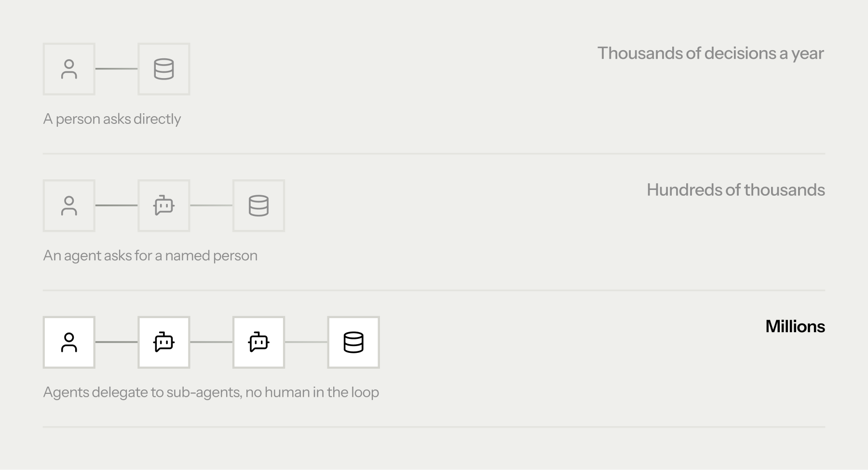
Task: Select the first agent robot icon in the Millions row
Action: click(x=164, y=342)
